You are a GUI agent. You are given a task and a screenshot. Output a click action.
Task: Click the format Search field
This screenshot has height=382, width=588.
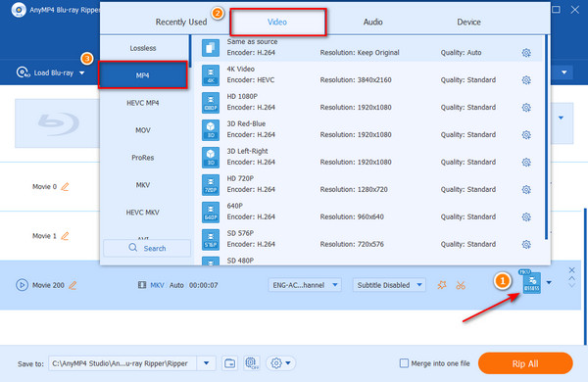[x=147, y=248]
